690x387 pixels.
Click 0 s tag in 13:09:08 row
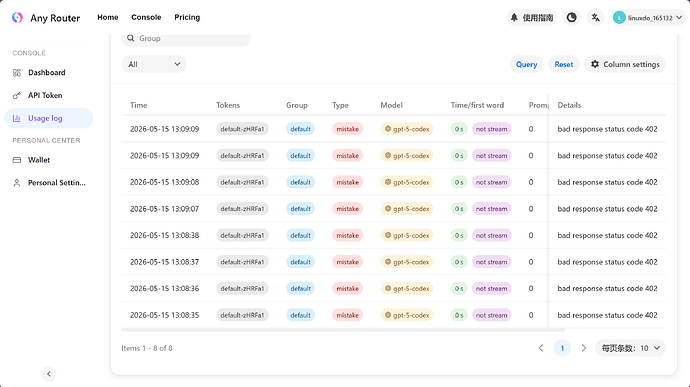pos(459,182)
